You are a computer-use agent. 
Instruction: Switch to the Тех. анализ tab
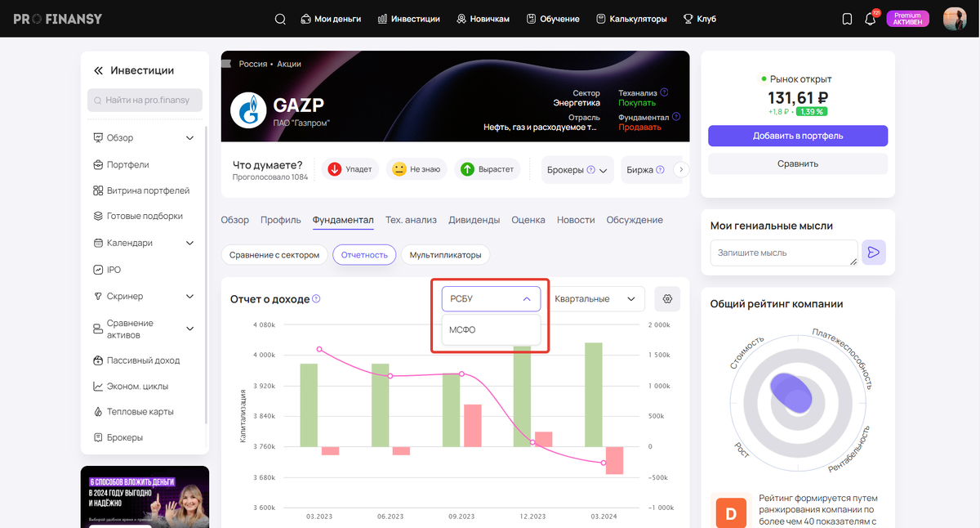411,220
